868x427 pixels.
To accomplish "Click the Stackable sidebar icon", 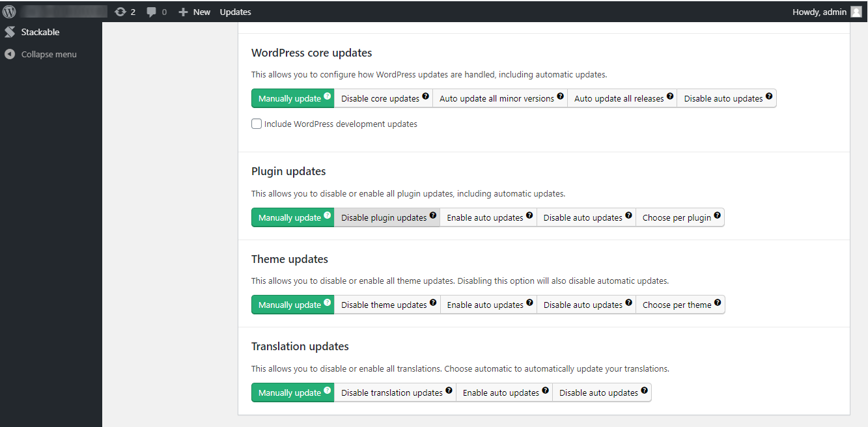I will tap(10, 32).
